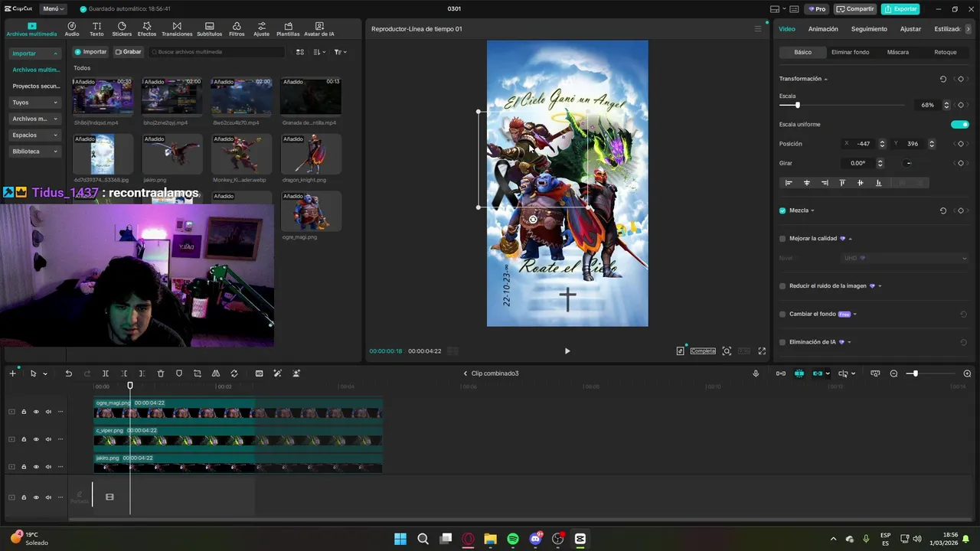The width and height of the screenshot is (980, 551).
Task: Switch to the Ajustar tab
Action: point(910,29)
